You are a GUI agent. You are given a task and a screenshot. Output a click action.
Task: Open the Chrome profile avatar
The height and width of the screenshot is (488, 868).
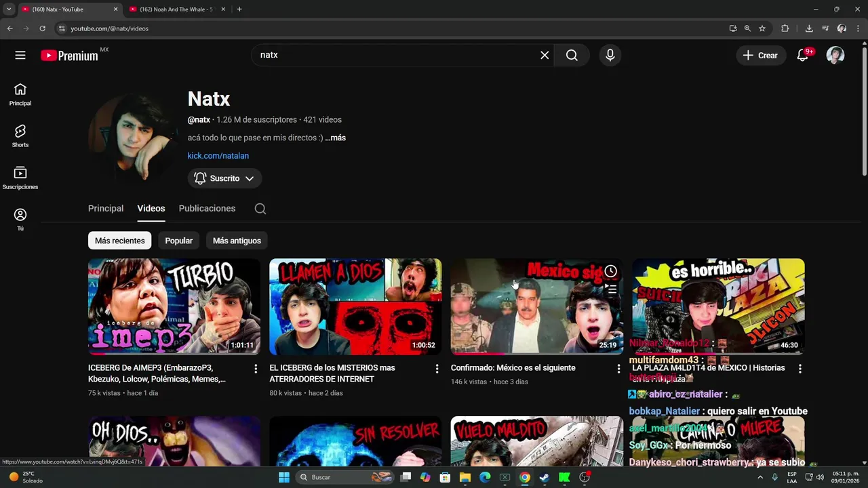pyautogui.click(x=842, y=28)
